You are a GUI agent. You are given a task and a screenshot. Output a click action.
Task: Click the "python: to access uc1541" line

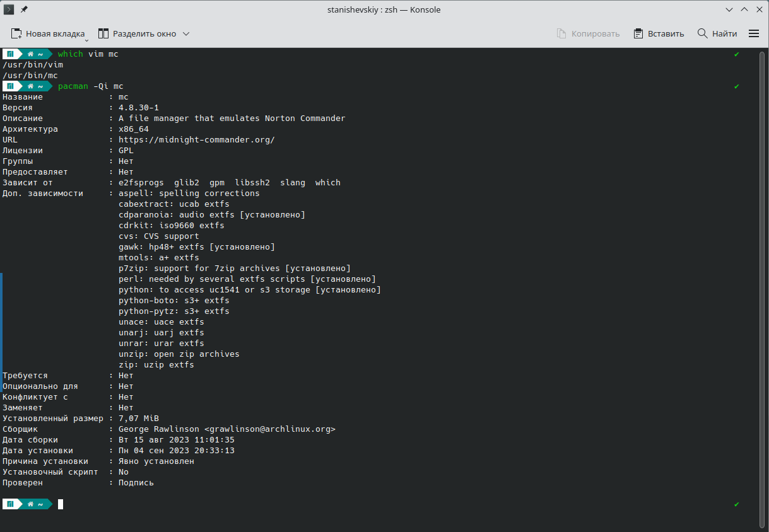(250, 290)
